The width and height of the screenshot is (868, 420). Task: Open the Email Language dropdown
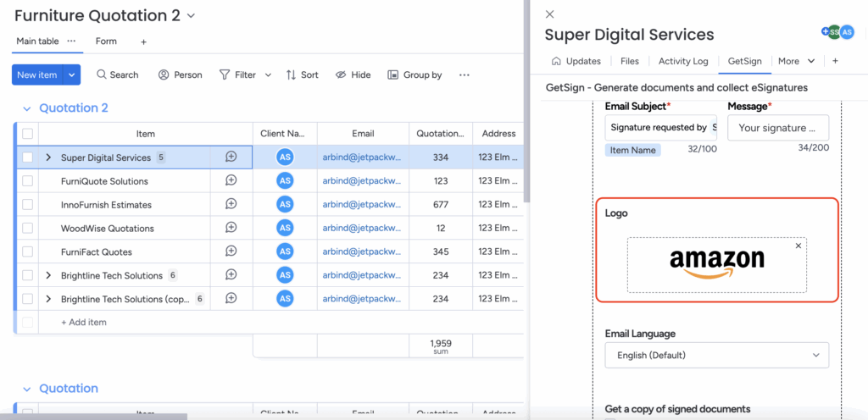[717, 355]
